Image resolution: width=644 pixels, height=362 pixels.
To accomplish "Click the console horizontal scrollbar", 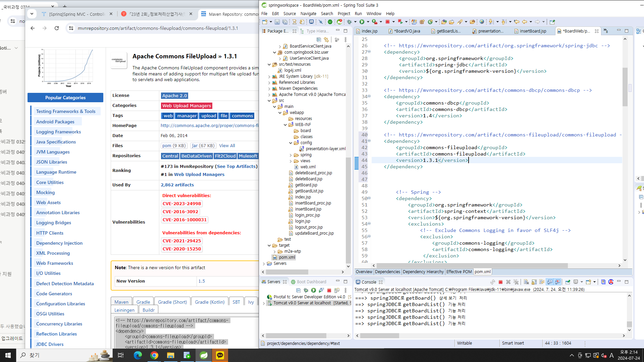I will click(379, 336).
